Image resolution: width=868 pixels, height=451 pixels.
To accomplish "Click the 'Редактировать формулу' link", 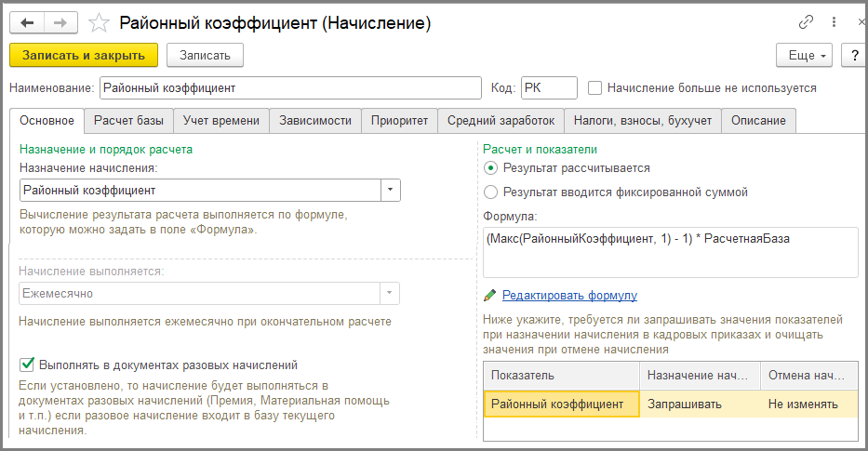I will coord(569,296).
